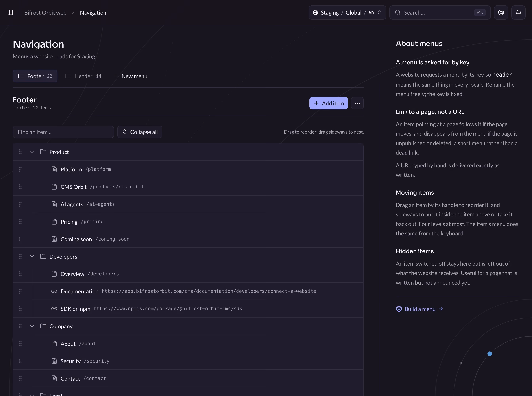Viewport: 532px width, 396px height.
Task: Click the drag handle for Security row
Action: pyautogui.click(x=20, y=361)
